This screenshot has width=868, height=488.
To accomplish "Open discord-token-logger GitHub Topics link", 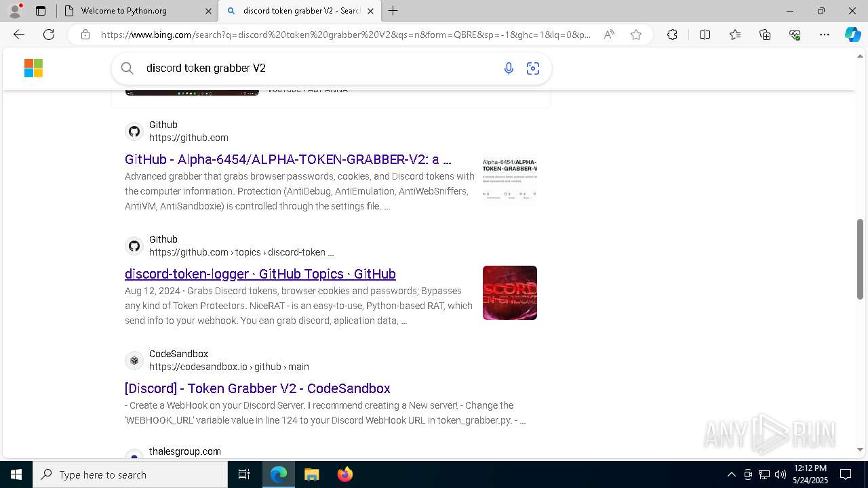I will (260, 274).
